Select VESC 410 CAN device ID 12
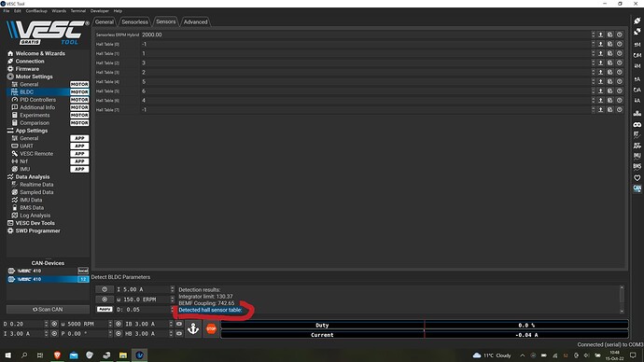This screenshot has width=644, height=362. [48, 279]
